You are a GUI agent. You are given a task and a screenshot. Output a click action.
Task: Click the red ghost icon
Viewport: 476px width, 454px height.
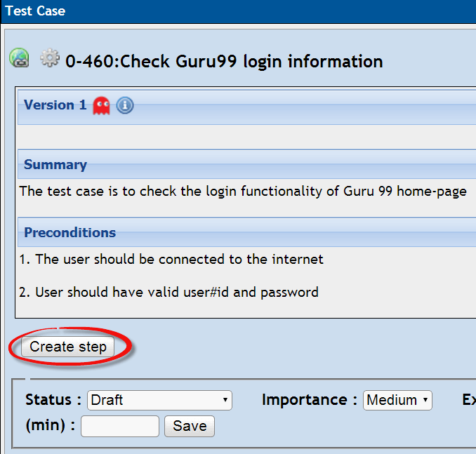(102, 106)
